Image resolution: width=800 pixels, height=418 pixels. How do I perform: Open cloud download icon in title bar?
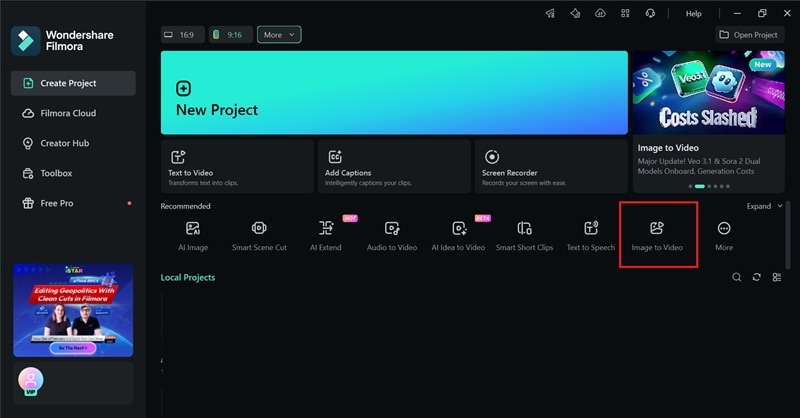pyautogui.click(x=600, y=13)
